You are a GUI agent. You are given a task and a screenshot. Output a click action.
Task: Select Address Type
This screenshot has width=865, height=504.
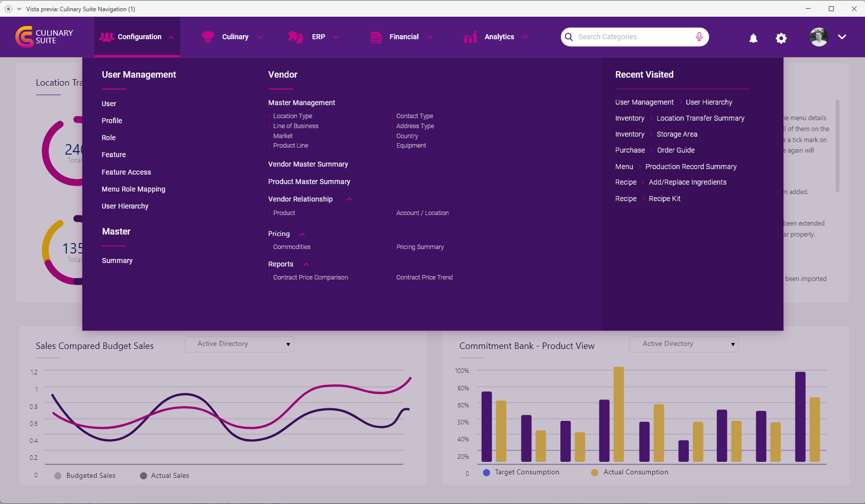(x=415, y=126)
